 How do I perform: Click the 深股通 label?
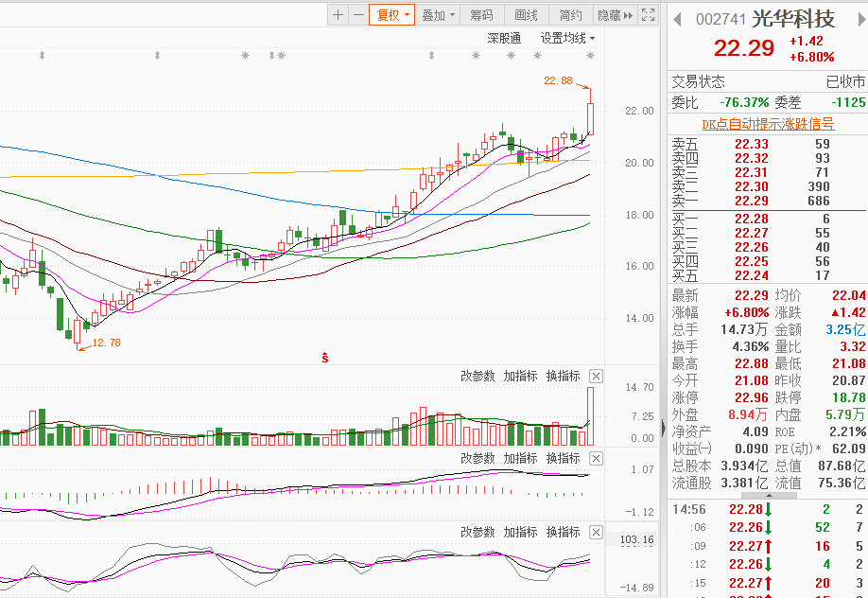(x=504, y=38)
